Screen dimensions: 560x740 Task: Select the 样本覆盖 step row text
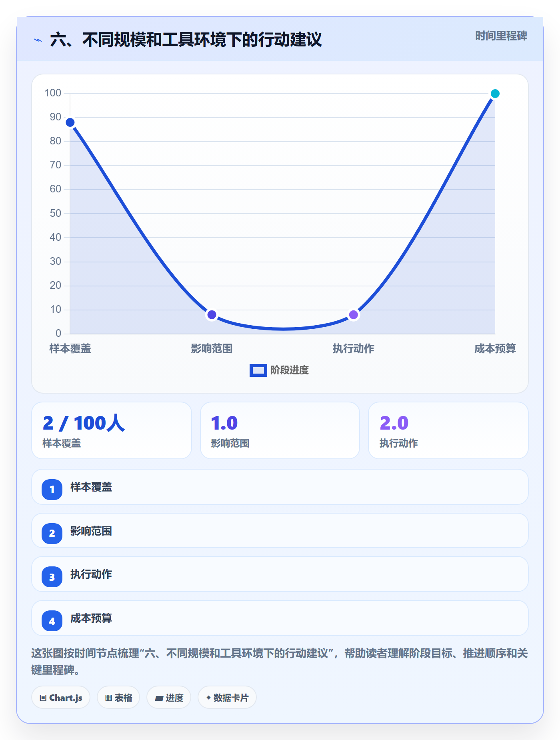pyautogui.click(x=91, y=487)
